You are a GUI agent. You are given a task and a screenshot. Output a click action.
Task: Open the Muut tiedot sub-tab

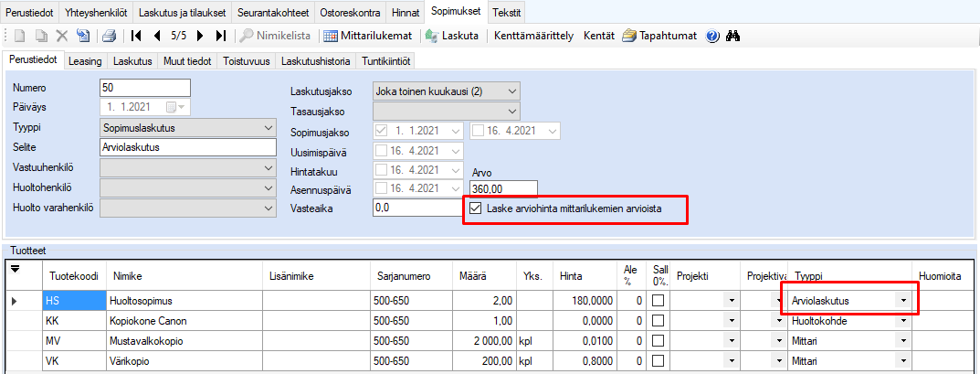pyautogui.click(x=186, y=61)
